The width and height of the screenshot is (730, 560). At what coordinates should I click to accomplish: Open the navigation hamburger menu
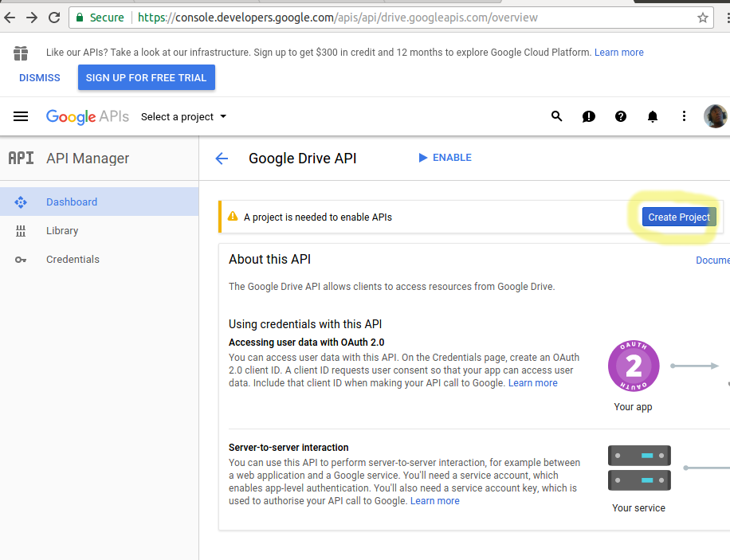(x=21, y=116)
